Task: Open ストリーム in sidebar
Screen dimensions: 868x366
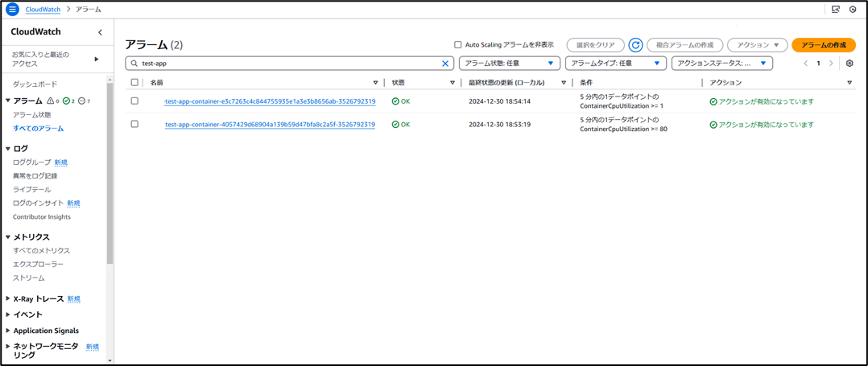Action: pyautogui.click(x=28, y=278)
